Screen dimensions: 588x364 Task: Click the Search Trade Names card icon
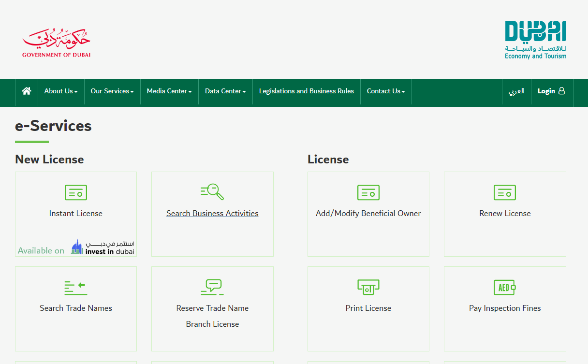[75, 287]
